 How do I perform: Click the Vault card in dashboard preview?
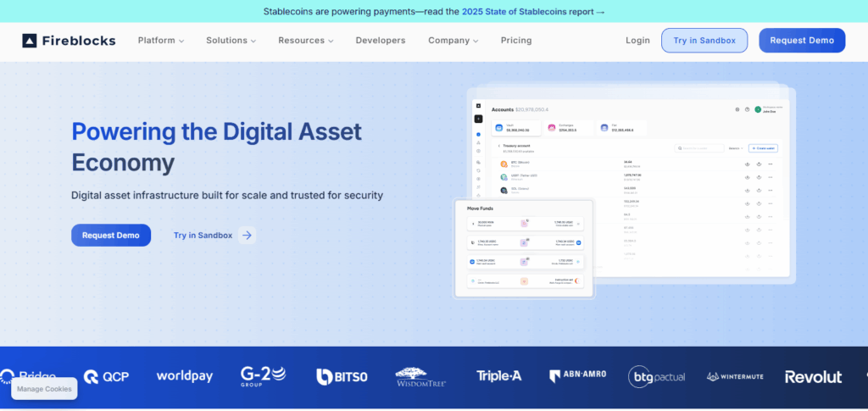tap(515, 128)
